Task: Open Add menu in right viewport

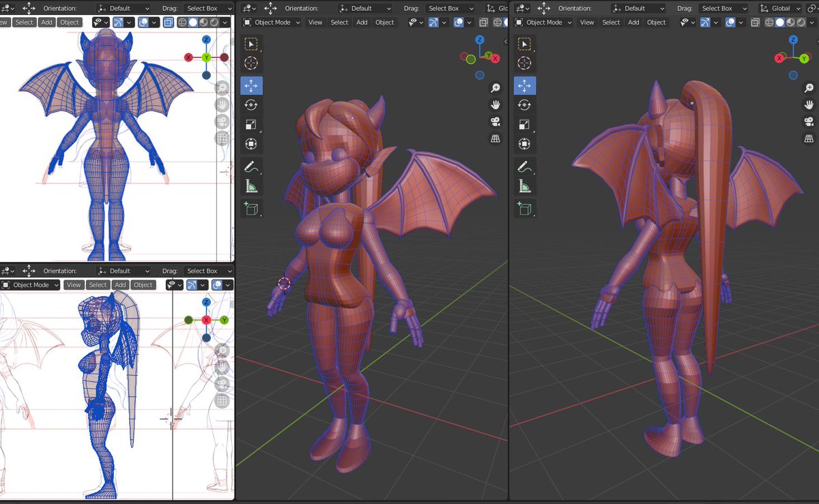Action: point(633,23)
